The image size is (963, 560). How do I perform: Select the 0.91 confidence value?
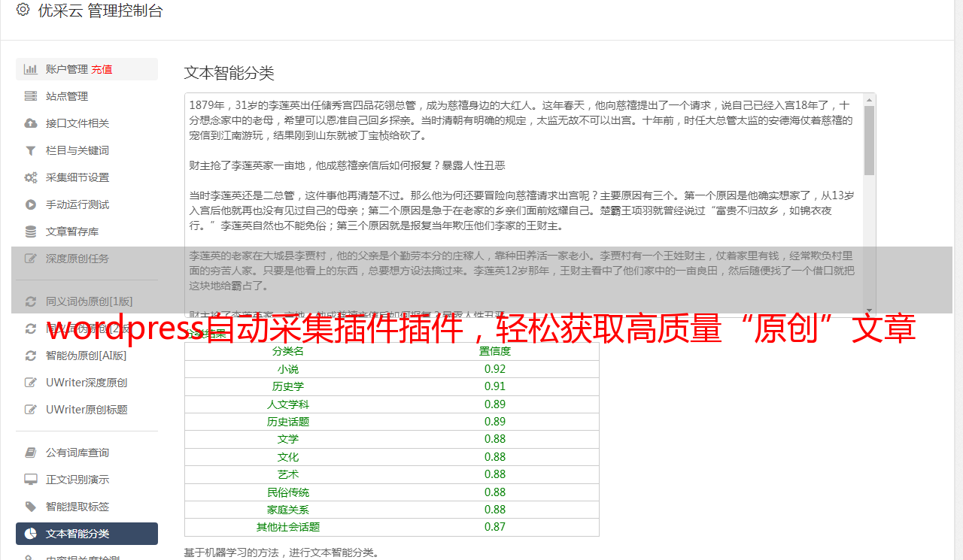coord(495,386)
